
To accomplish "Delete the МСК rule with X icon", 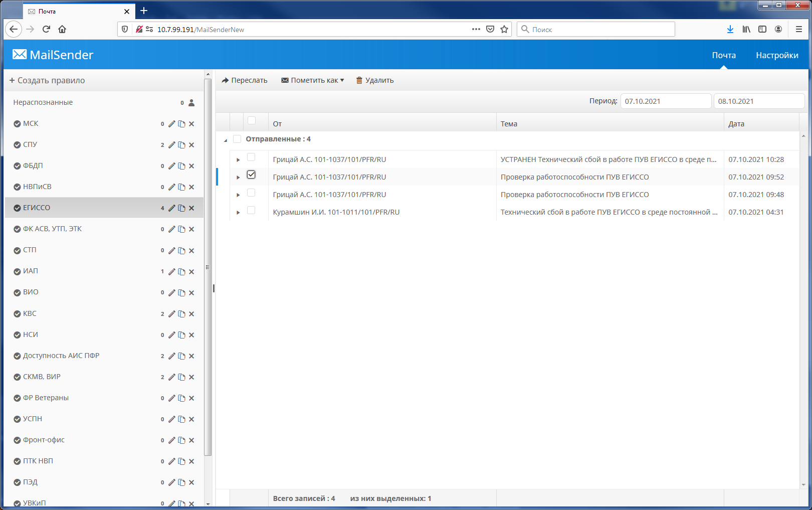I will pyautogui.click(x=191, y=123).
